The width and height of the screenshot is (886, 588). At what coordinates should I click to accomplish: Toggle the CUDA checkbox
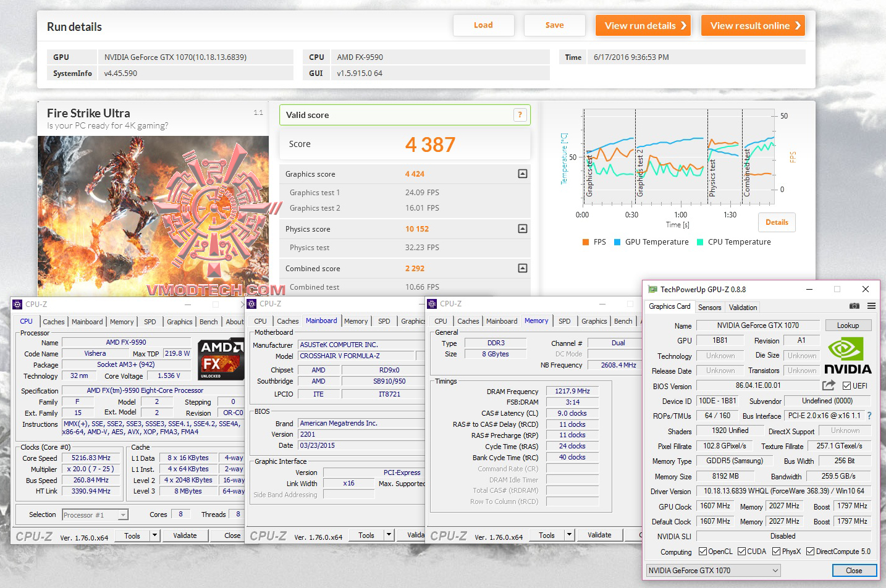[x=741, y=552]
